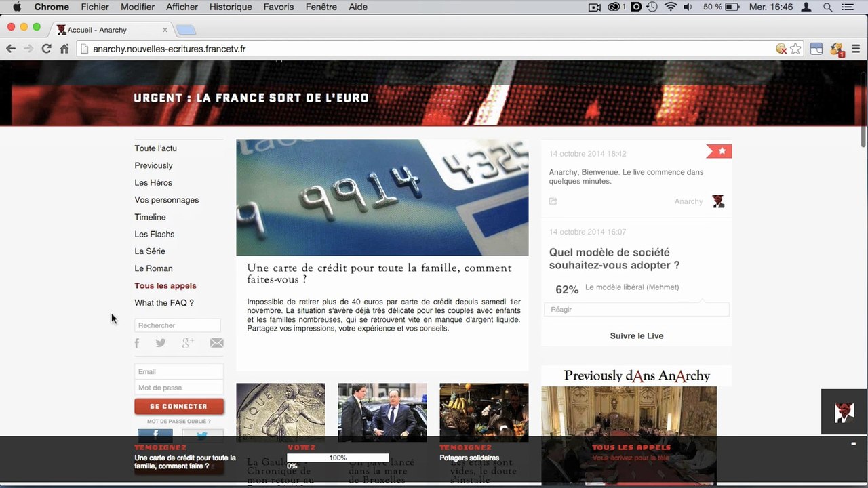This screenshot has height=488, width=868.
Task: Open the Historique menu
Action: click(x=231, y=7)
